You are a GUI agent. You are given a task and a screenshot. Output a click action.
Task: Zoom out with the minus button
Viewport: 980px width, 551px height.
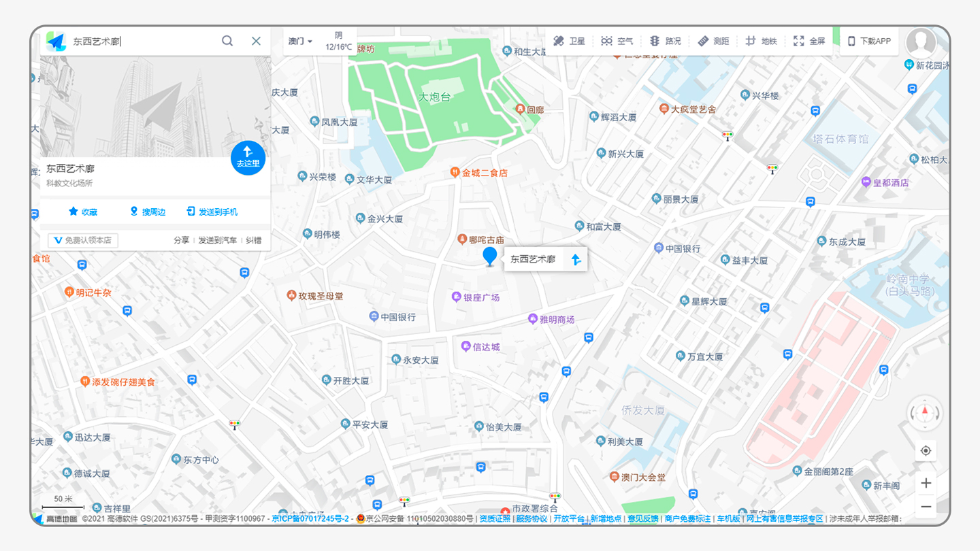(x=926, y=507)
